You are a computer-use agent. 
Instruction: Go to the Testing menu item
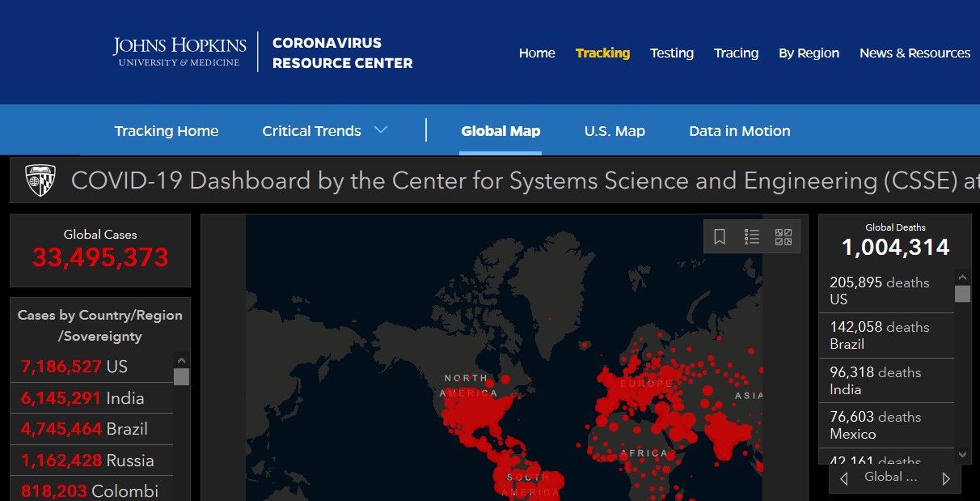tap(672, 53)
